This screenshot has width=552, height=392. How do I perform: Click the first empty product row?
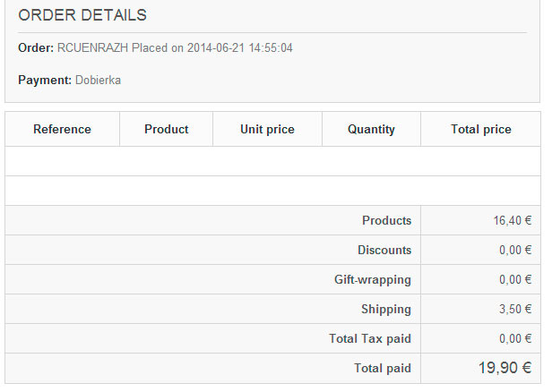272,161
